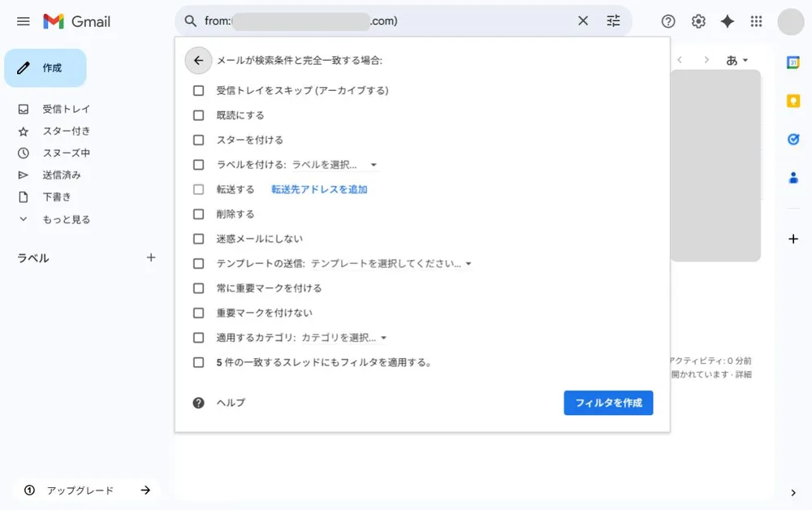This screenshot has height=510, width=812.
Task: Expand もっと見る in sidebar
Action: [67, 219]
